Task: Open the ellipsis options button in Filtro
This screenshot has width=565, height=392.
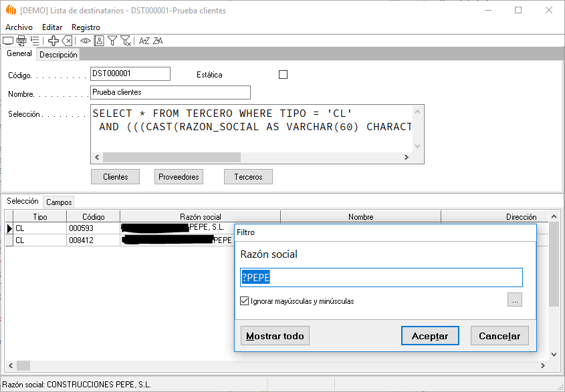Action: [514, 301]
